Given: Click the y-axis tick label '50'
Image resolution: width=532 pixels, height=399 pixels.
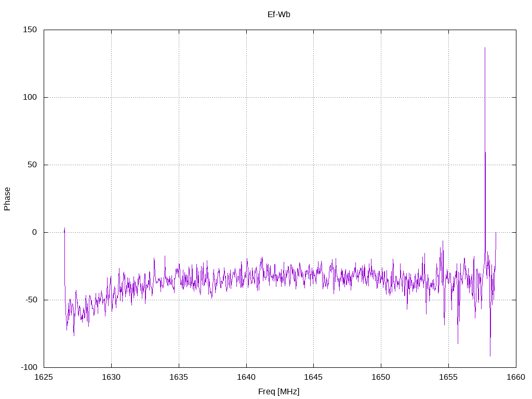Looking at the screenshot, I should click(32, 165).
